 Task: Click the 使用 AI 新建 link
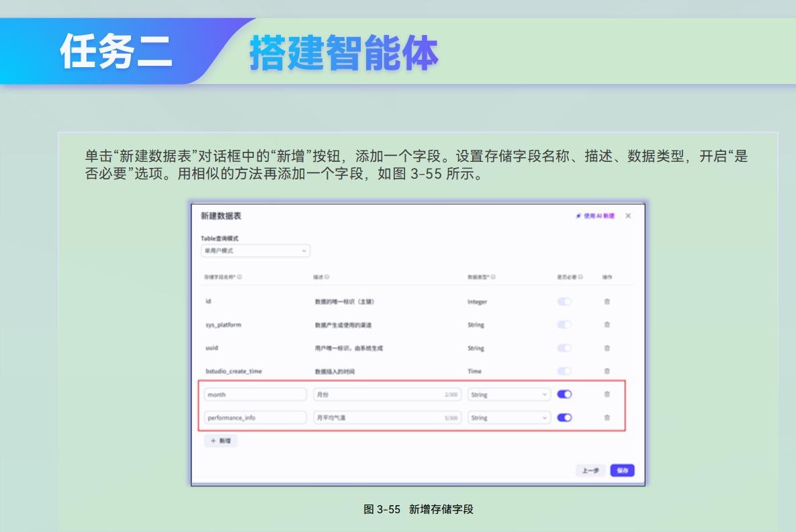[x=595, y=216]
